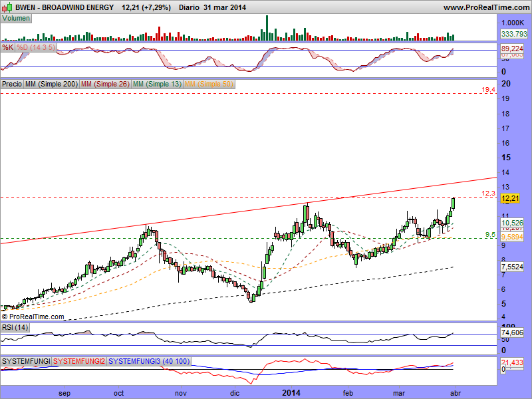
Task: Click the BWEN - BROADWIND ENERGY title
Action: (65, 7)
